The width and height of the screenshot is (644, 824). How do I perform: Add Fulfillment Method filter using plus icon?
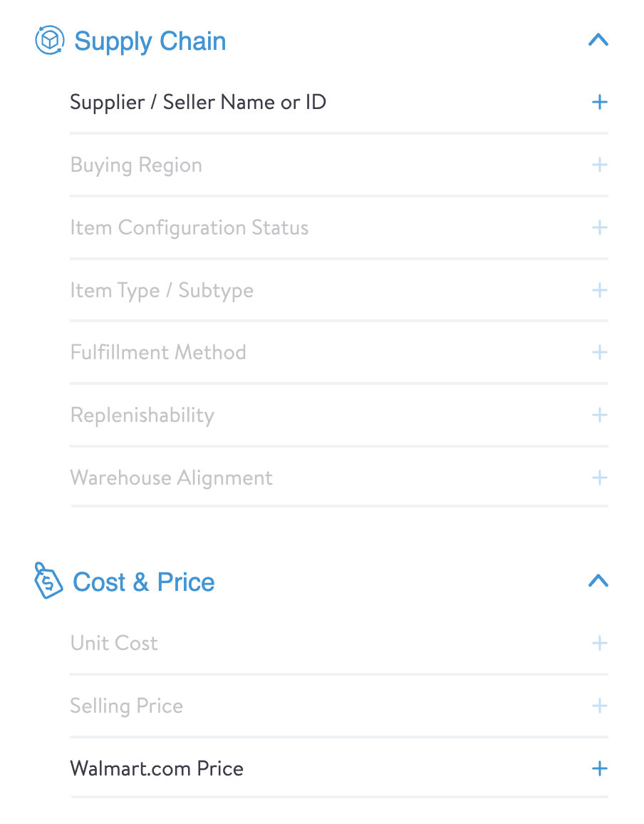[x=599, y=352]
